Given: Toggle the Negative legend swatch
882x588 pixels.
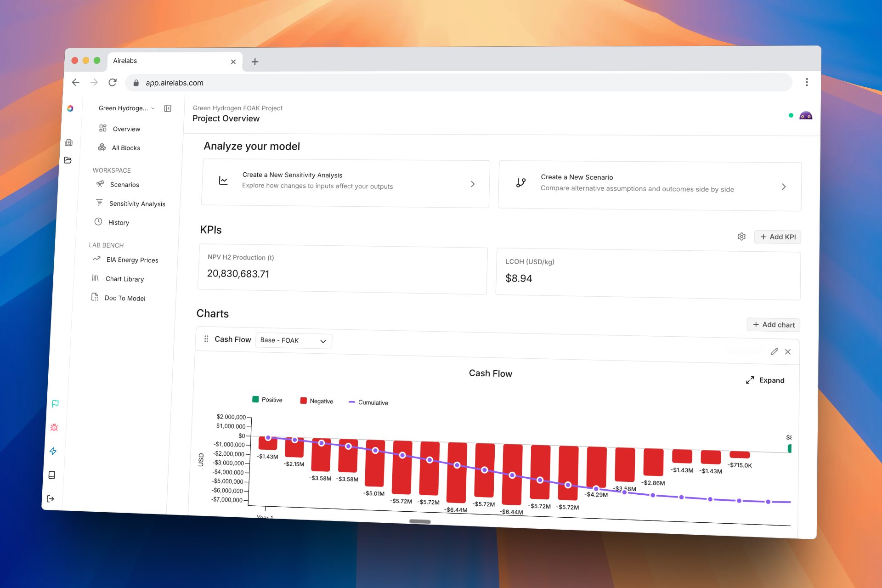Looking at the screenshot, I should (303, 401).
